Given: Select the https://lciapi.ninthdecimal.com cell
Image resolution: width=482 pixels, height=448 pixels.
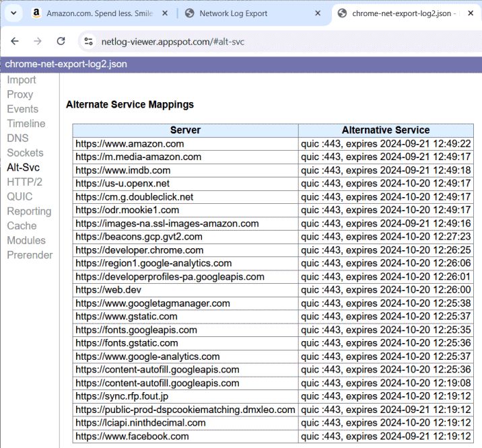Looking at the screenshot, I should click(x=185, y=423).
